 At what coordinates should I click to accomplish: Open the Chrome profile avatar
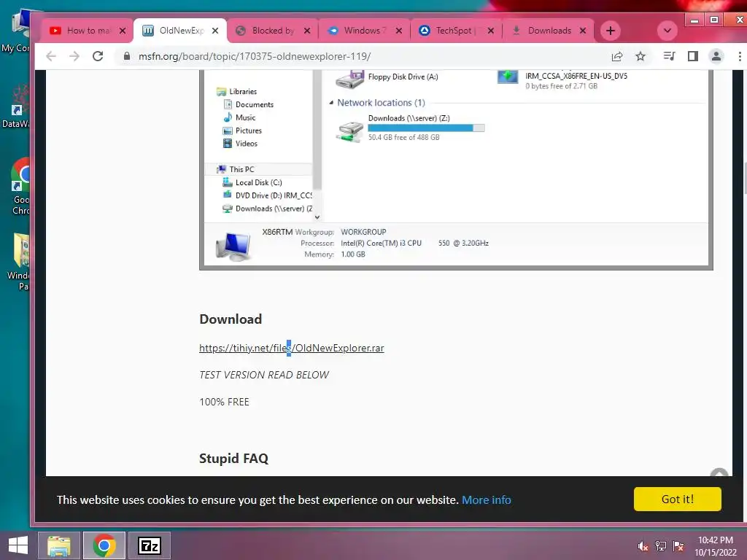716,56
